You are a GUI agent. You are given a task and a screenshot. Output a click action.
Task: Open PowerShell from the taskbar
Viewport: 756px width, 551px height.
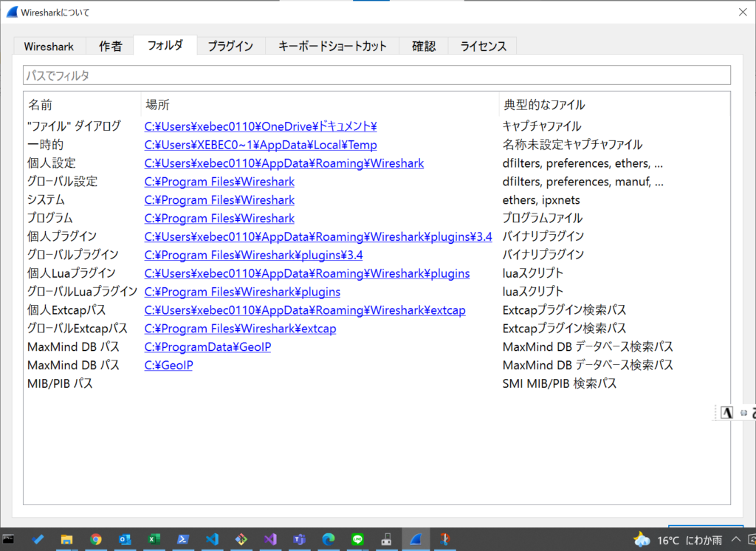click(x=183, y=539)
